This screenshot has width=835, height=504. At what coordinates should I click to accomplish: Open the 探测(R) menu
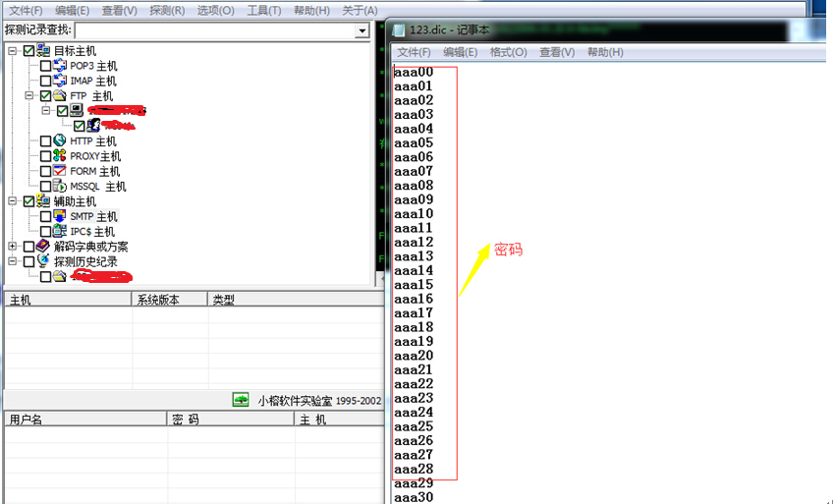point(167,10)
